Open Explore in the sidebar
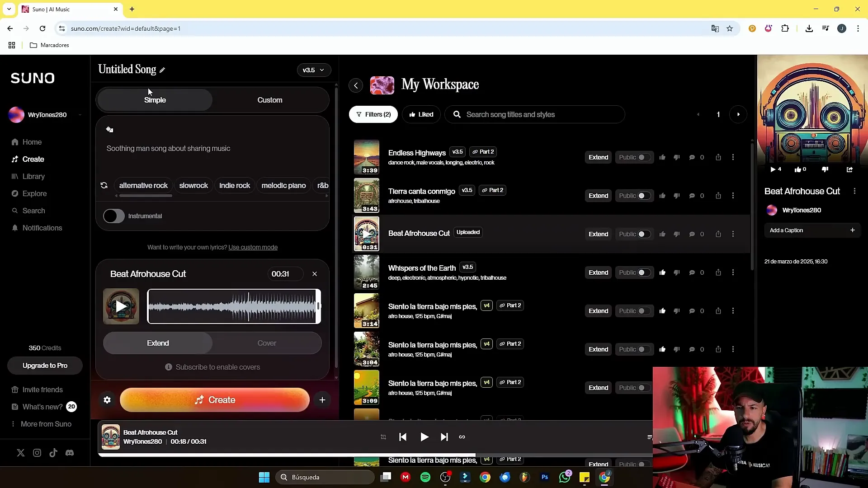The image size is (868, 488). click(x=29, y=193)
